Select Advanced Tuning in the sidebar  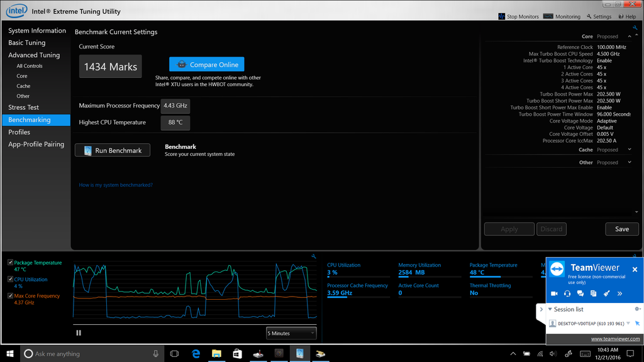pos(34,55)
